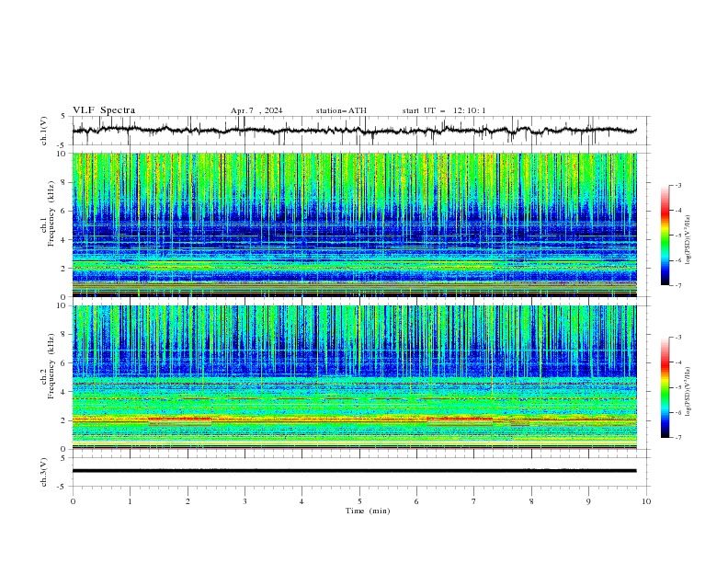Click time axis tick label "7"

pos(474,501)
